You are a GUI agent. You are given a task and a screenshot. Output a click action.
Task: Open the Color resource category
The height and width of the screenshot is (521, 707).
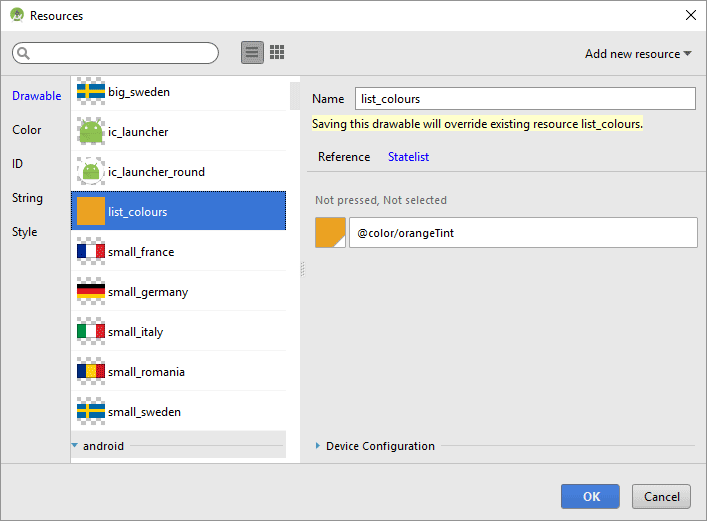tap(27, 130)
